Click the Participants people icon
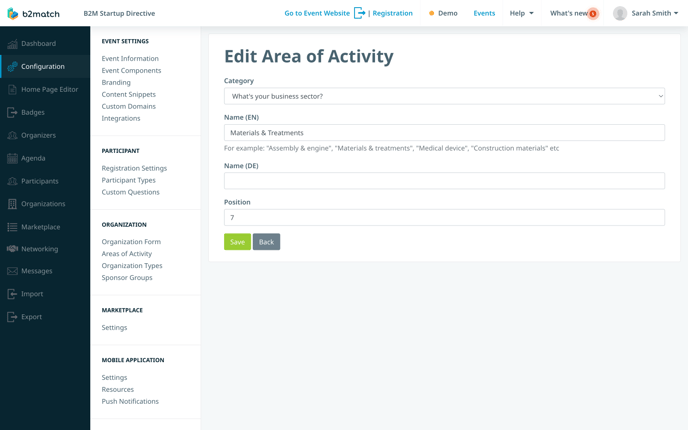The height and width of the screenshot is (430, 688). pyautogui.click(x=12, y=181)
